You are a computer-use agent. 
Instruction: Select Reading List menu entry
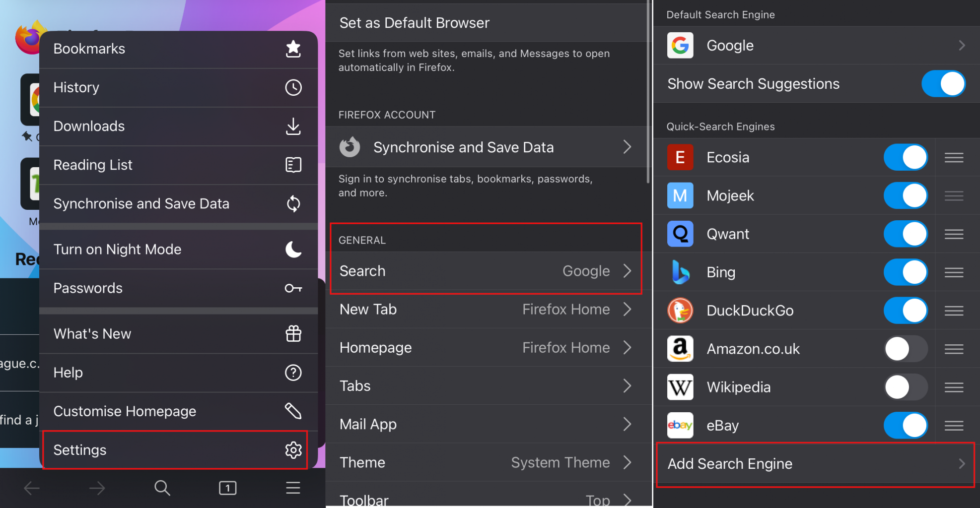(178, 165)
